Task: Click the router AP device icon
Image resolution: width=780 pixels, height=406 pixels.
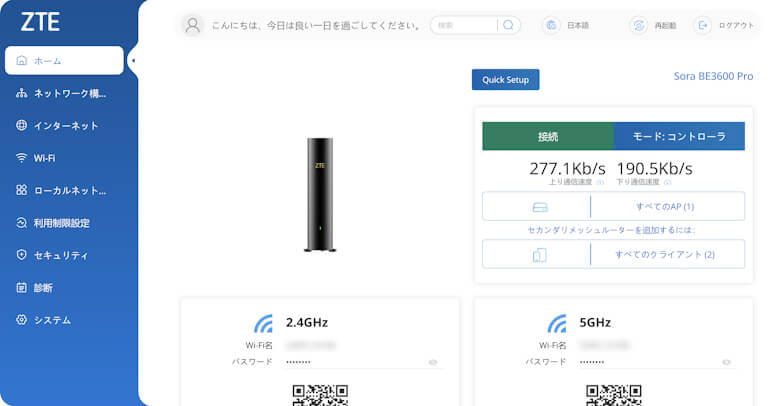Action: [540, 207]
